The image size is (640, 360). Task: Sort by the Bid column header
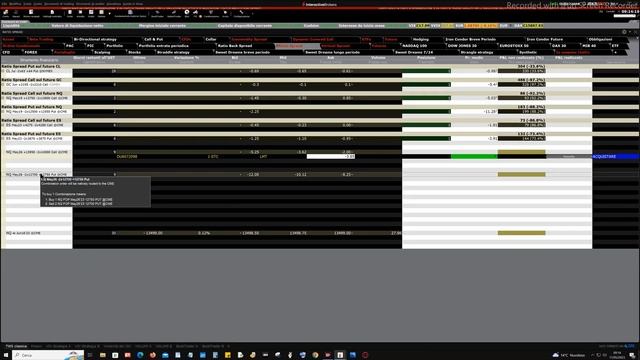pyautogui.click(x=235, y=58)
